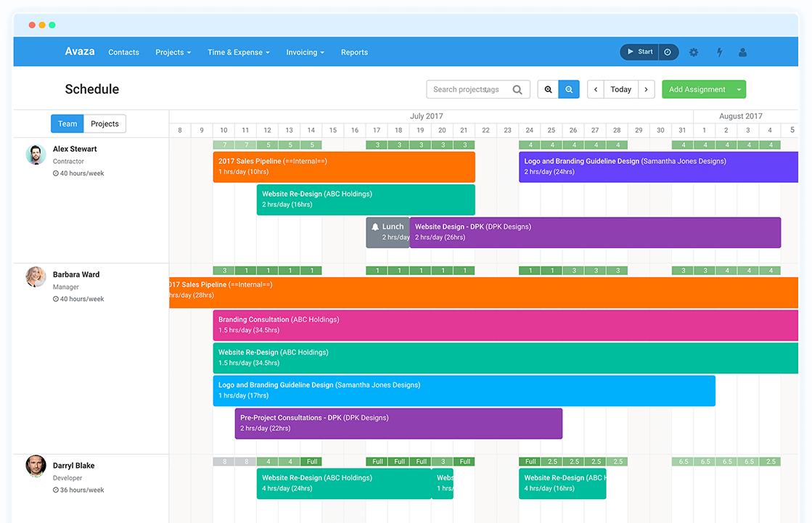Click the green Add Assignment button
This screenshot has width=812, height=523.
tap(697, 90)
